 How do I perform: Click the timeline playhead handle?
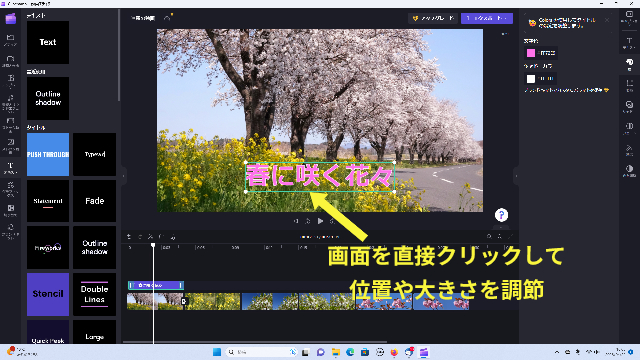click(x=153, y=245)
